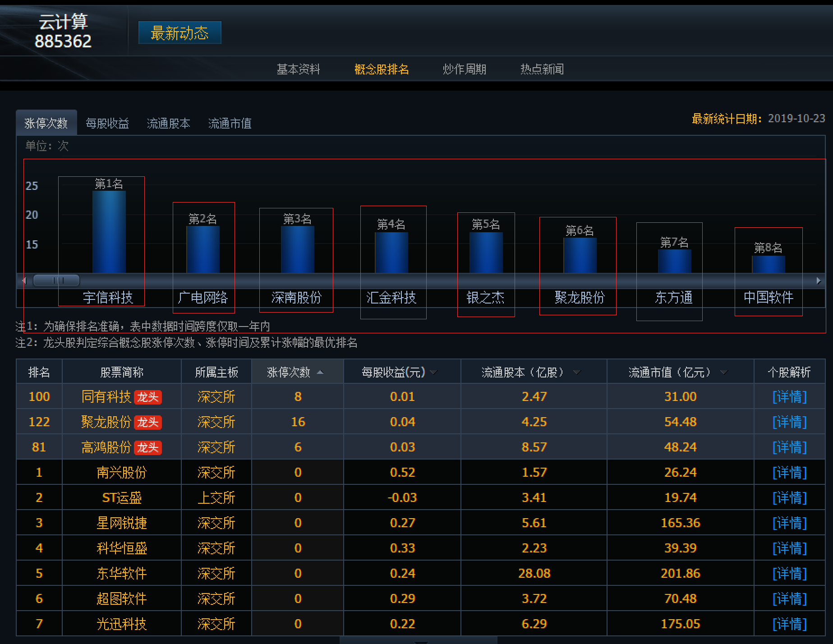Open 详情 for 东华软件
The image size is (833, 644).
pos(790,574)
